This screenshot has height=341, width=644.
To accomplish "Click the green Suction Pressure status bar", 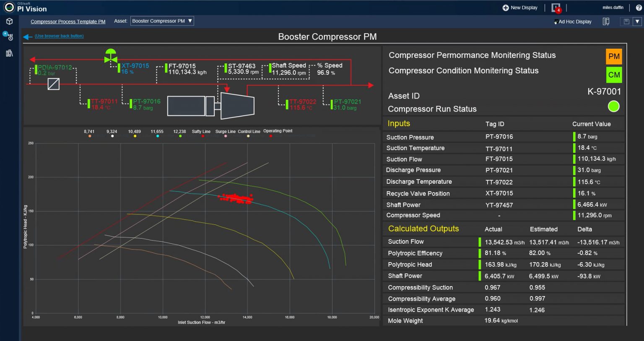I will coord(575,136).
